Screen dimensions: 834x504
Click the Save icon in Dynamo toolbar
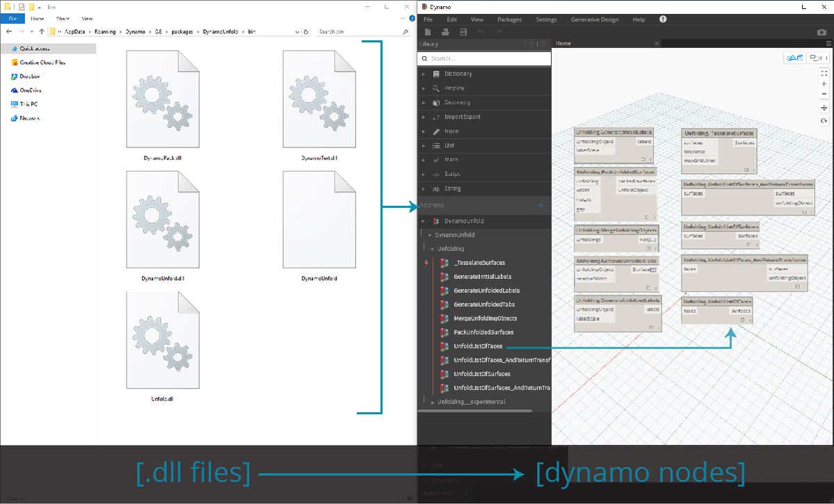pos(464,32)
